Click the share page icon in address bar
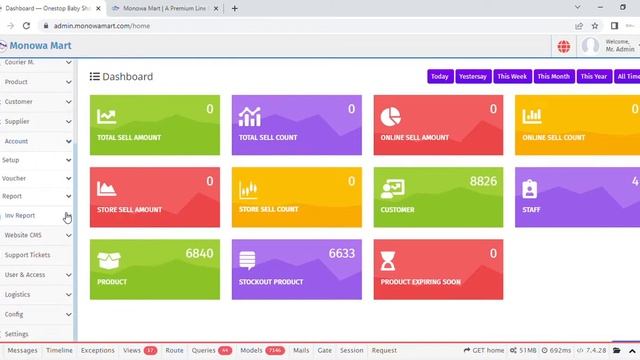The width and height of the screenshot is (640, 360). pos(579,26)
